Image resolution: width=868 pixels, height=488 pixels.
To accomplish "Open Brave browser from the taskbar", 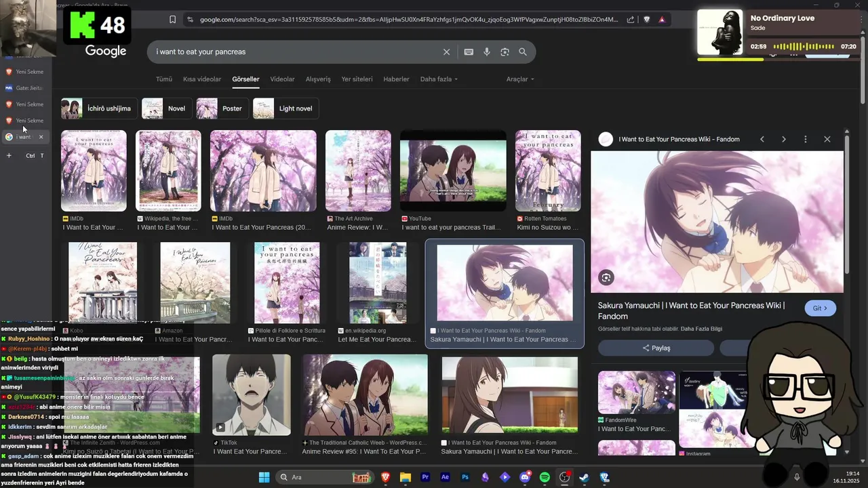I will [386, 477].
